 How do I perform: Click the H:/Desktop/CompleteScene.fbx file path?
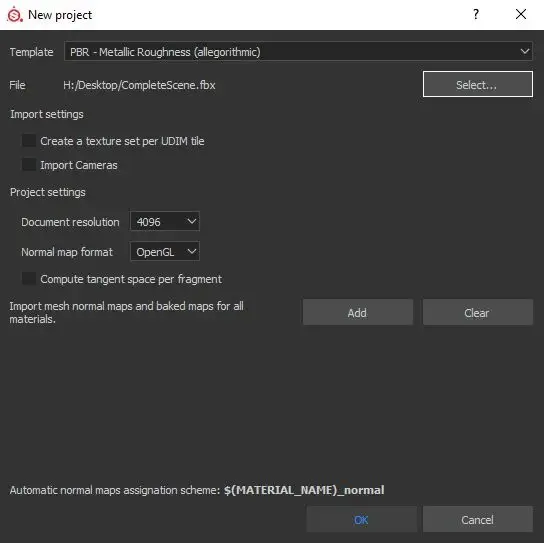tap(139, 85)
